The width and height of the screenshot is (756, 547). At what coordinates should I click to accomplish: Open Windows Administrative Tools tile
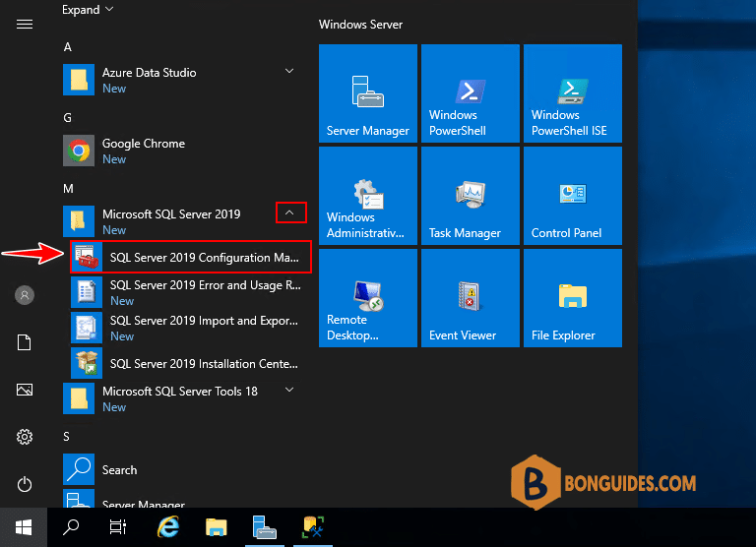[x=368, y=196]
